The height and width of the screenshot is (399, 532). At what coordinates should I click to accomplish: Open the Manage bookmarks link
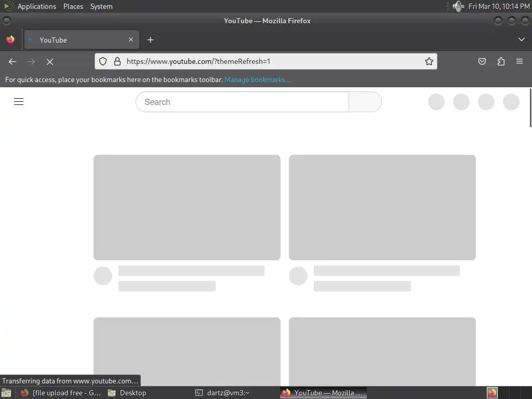[258, 79]
